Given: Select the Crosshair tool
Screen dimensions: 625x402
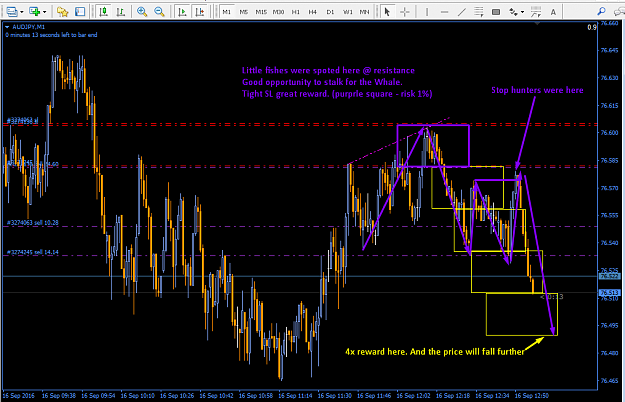Looking at the screenshot, I should pos(405,12).
